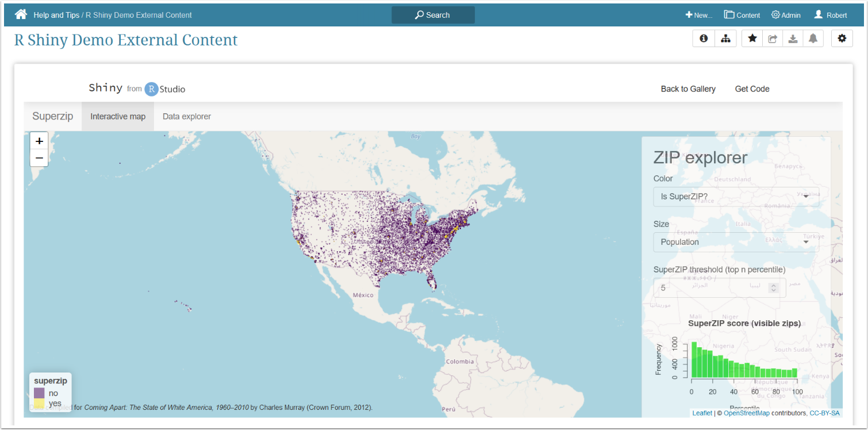
Task: Click the Home icon in top bar
Action: (21, 15)
